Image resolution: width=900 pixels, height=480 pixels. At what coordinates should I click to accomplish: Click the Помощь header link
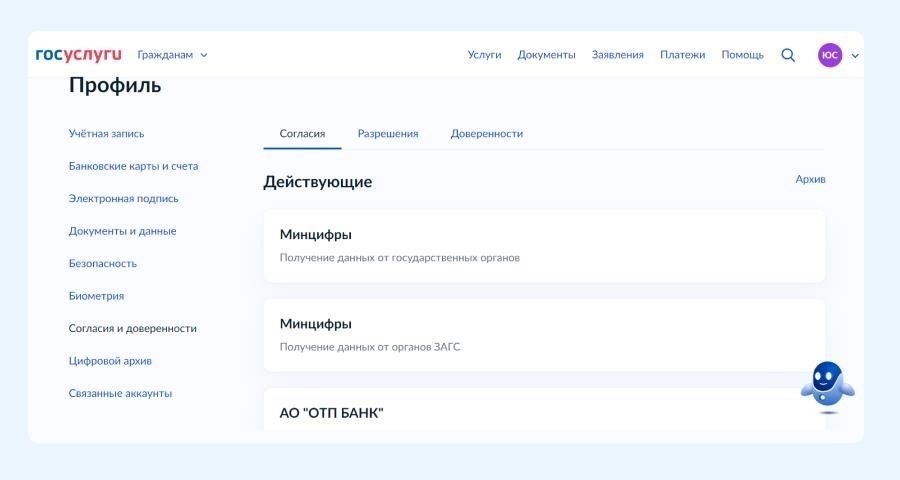pos(742,55)
